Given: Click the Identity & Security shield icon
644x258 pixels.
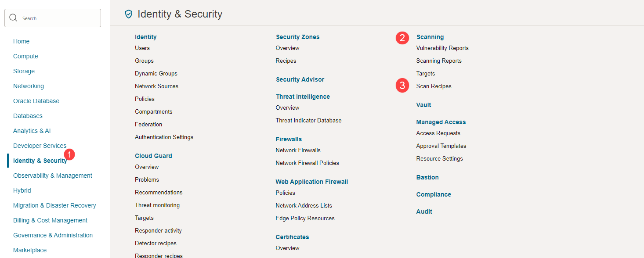Looking at the screenshot, I should point(129,14).
